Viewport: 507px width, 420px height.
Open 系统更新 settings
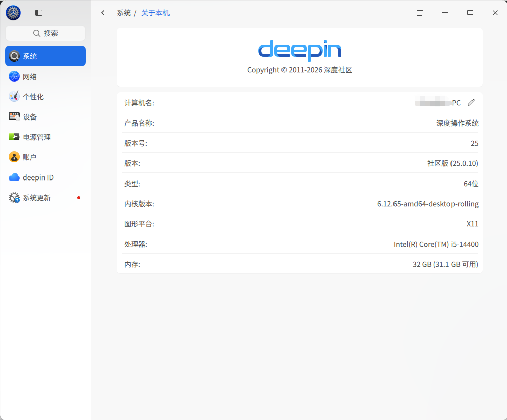tap(45, 198)
